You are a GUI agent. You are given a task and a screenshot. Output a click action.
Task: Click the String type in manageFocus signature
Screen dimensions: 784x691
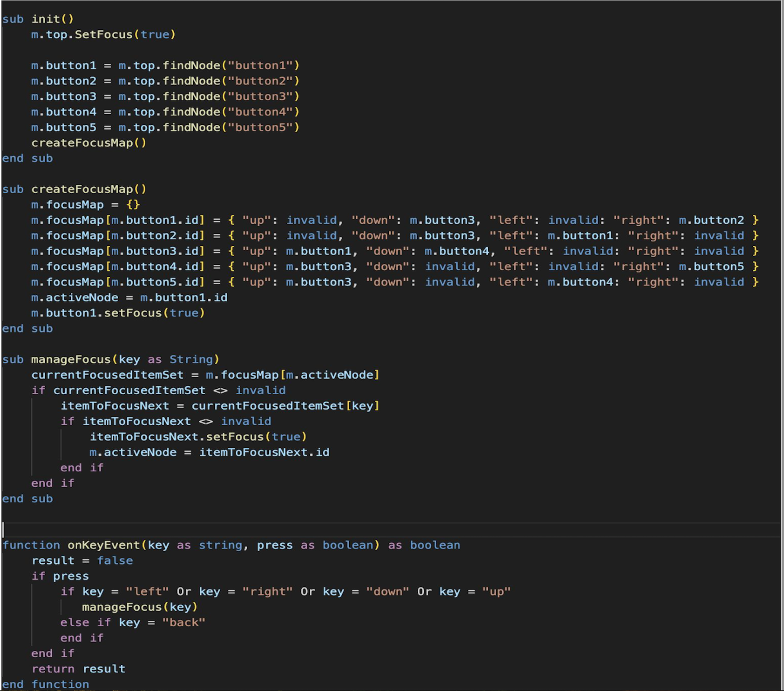click(191, 359)
